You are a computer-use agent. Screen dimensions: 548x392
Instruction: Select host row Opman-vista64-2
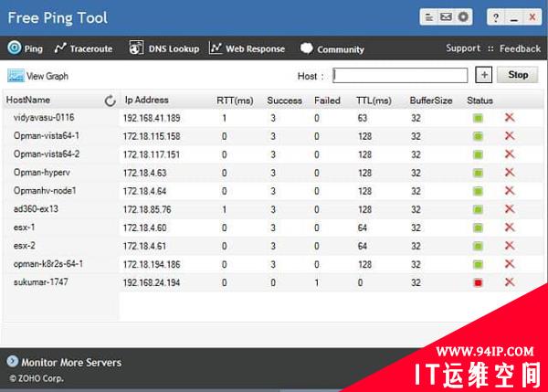(x=273, y=154)
